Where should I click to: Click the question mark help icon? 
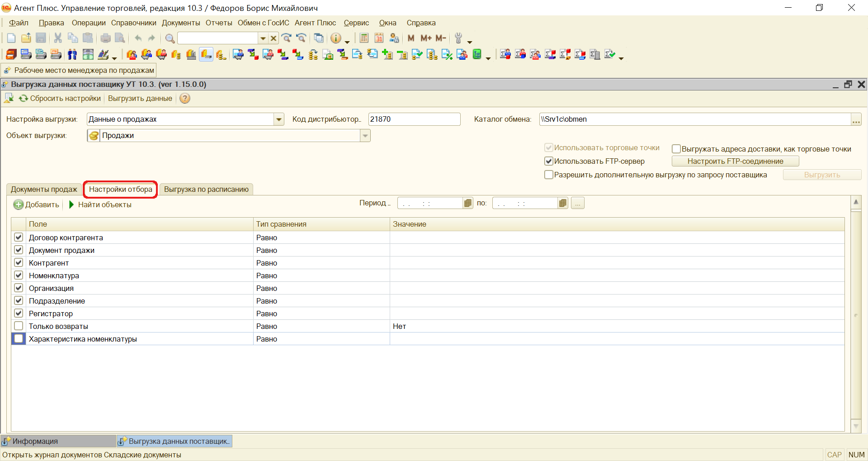(x=185, y=99)
